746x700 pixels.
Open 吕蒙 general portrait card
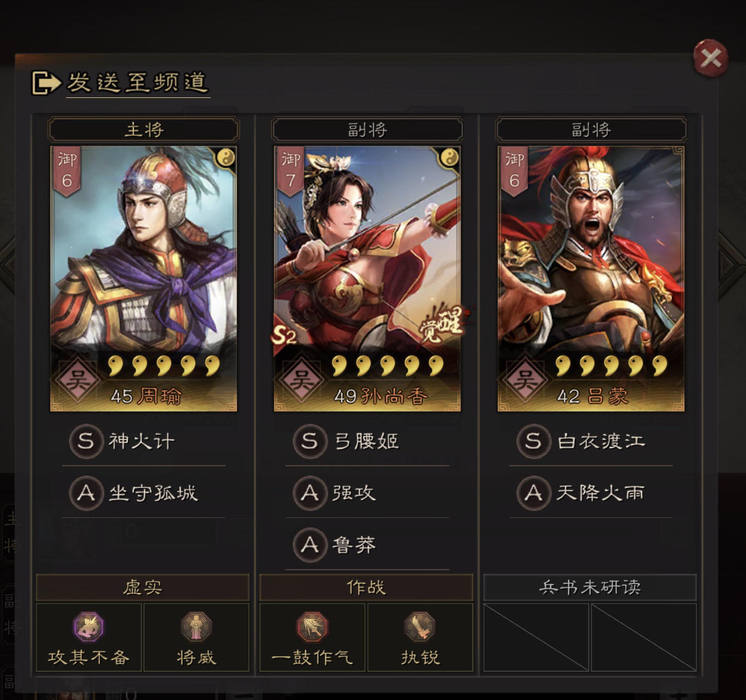point(591,279)
